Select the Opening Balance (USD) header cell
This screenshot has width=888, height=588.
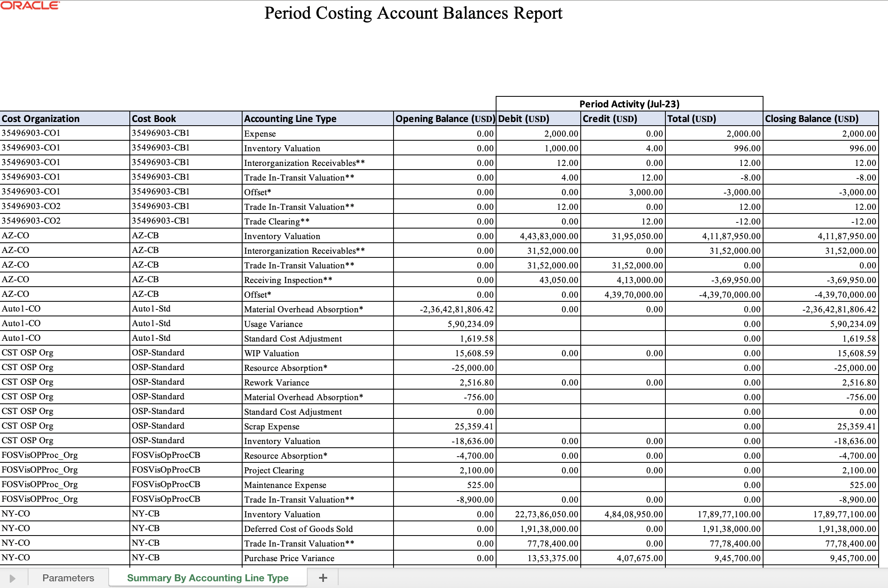pos(445,119)
